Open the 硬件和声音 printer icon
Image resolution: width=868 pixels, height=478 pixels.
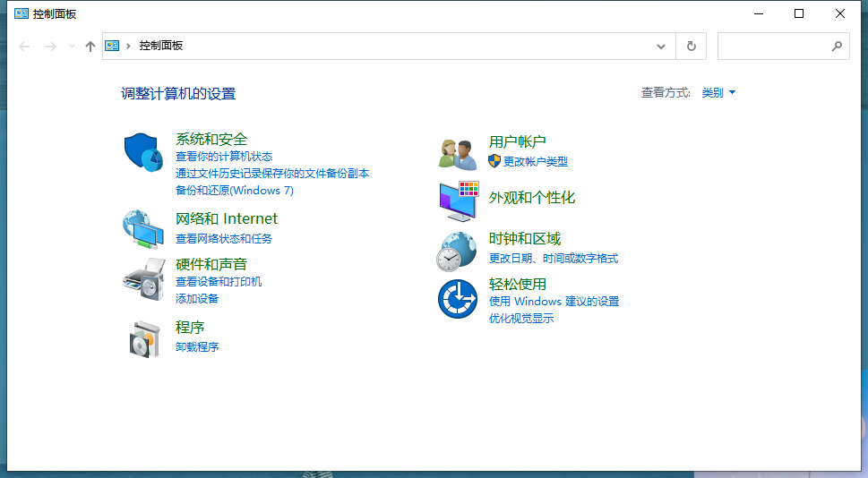(x=144, y=279)
